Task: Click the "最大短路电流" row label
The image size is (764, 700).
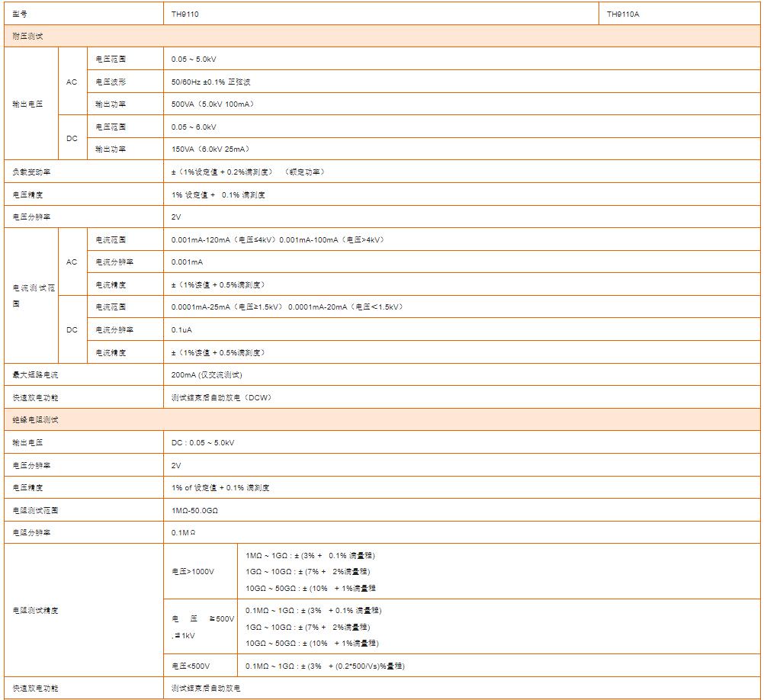Action: tap(35, 374)
